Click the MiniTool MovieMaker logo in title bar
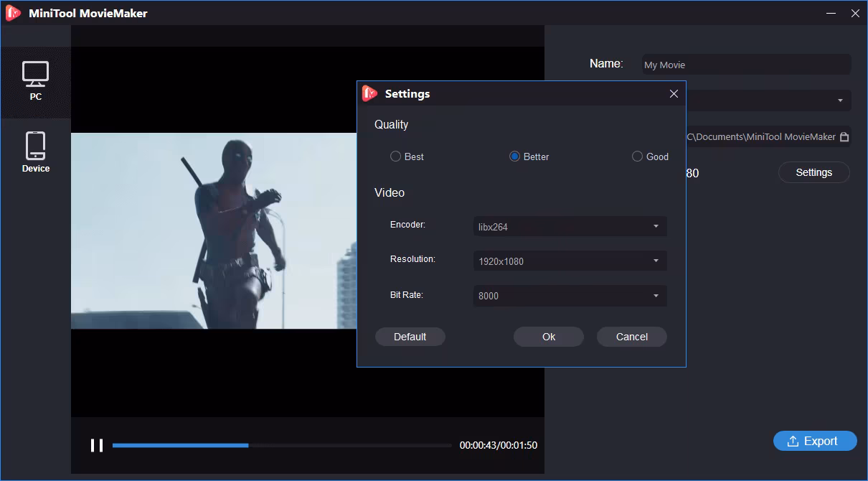 [12, 13]
